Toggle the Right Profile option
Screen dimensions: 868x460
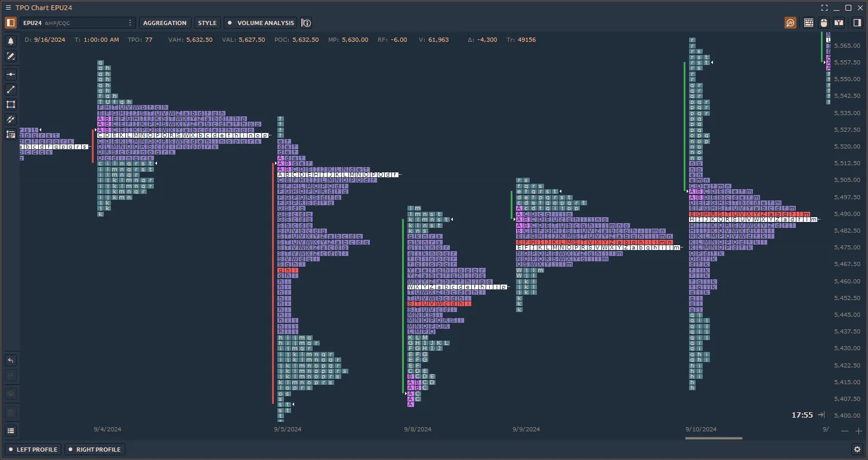(x=94, y=449)
